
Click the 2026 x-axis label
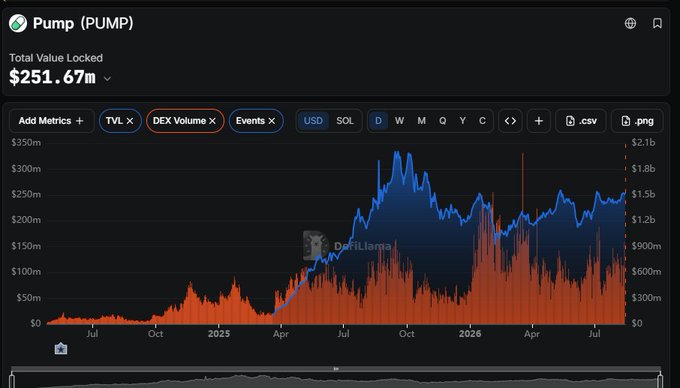click(x=470, y=334)
